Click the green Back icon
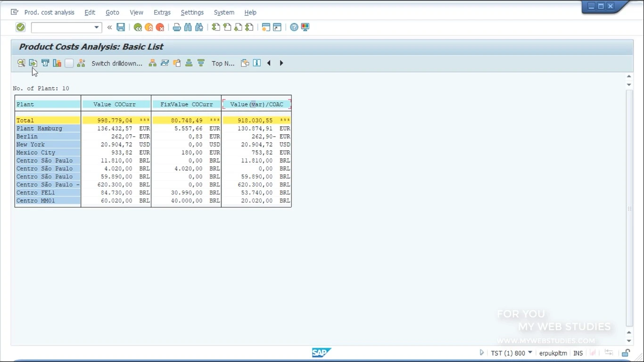This screenshot has width=644, height=362. click(138, 27)
